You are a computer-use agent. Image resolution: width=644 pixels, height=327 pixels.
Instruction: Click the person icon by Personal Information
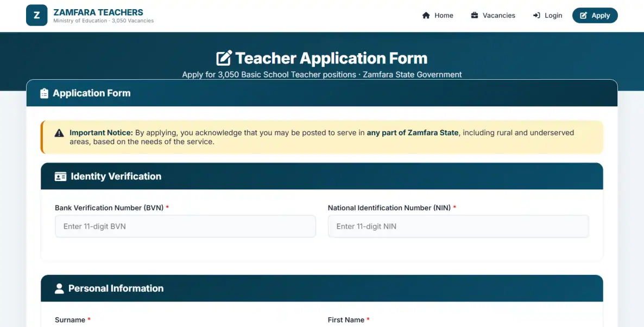click(x=59, y=288)
